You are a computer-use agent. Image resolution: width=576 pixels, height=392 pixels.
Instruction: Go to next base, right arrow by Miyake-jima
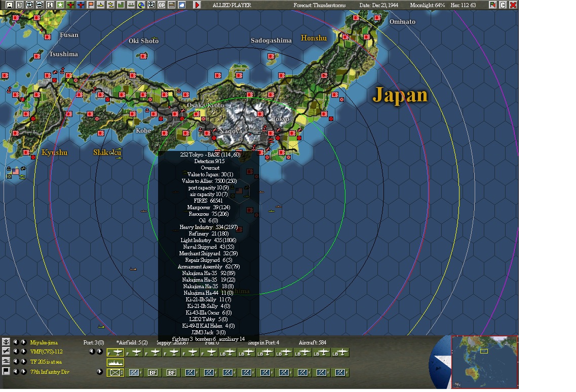click(x=23, y=342)
